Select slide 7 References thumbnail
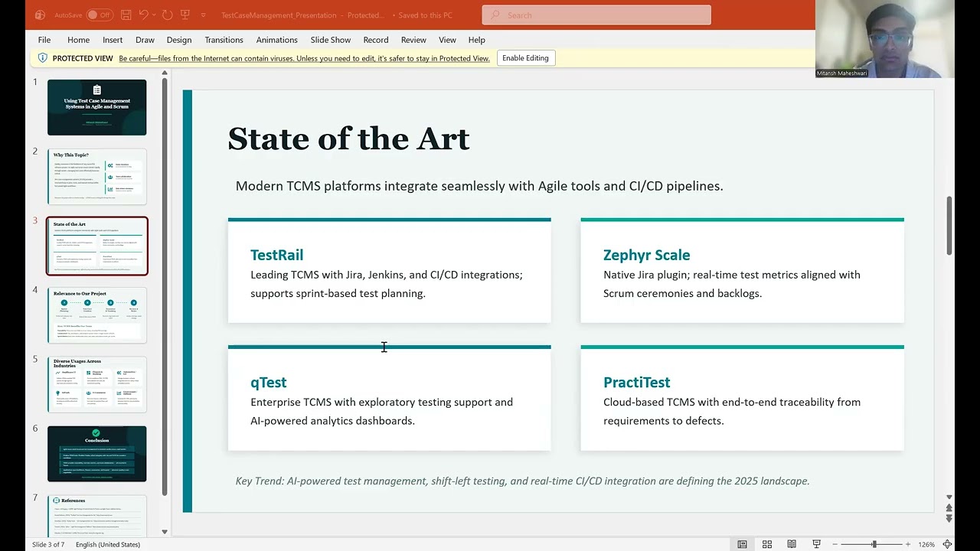 [x=96, y=515]
